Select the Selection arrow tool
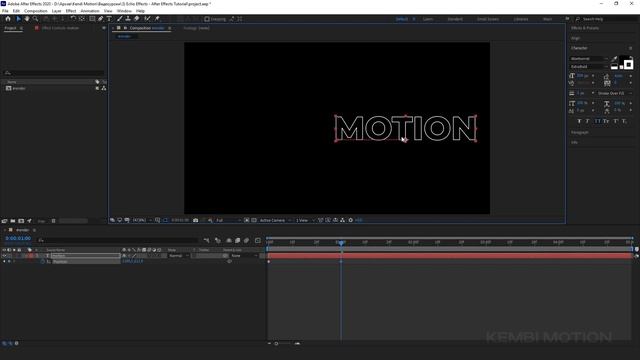Screen dimensions: 640x360 18,19
